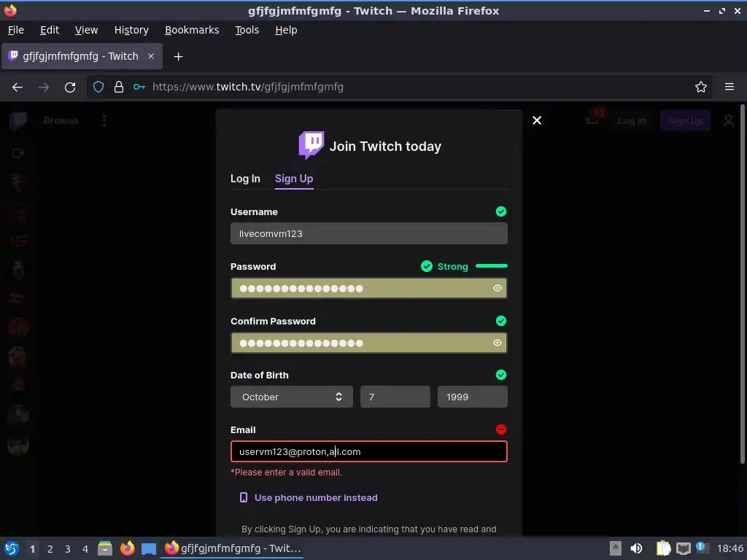Open the File menu
747x560 pixels.
tap(16, 30)
